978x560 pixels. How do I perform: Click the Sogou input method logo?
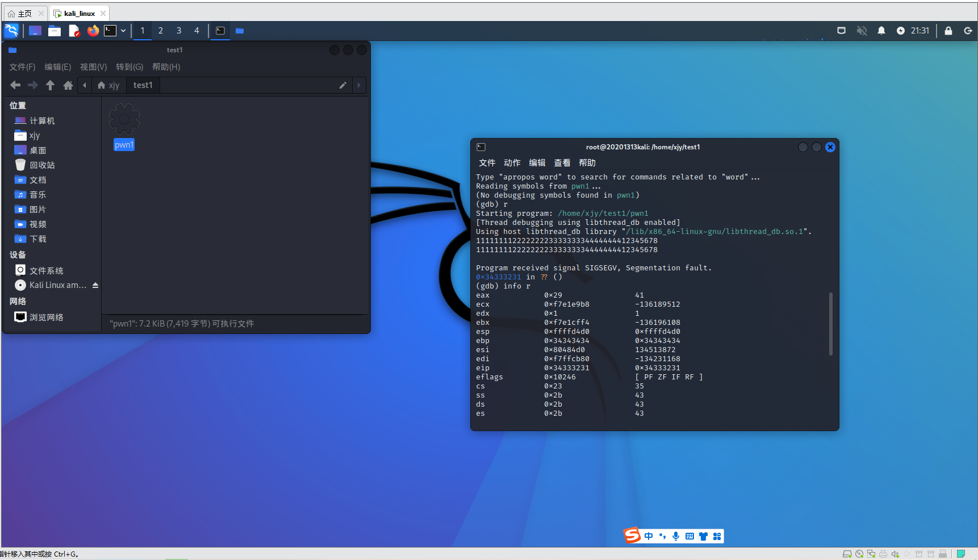632,536
